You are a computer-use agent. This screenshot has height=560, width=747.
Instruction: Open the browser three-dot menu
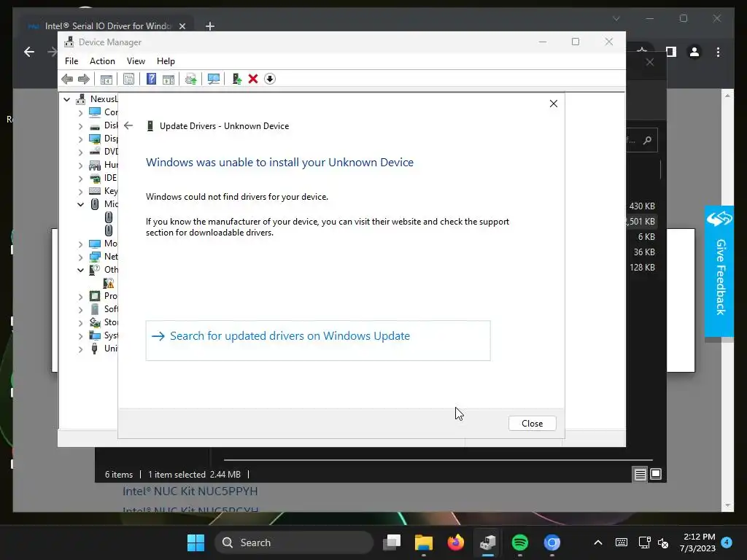tap(718, 52)
